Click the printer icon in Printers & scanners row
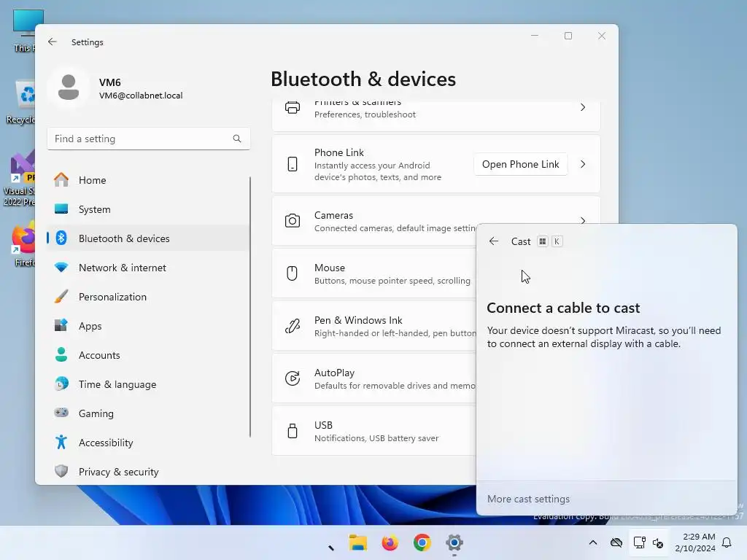The image size is (747, 560). (293, 108)
